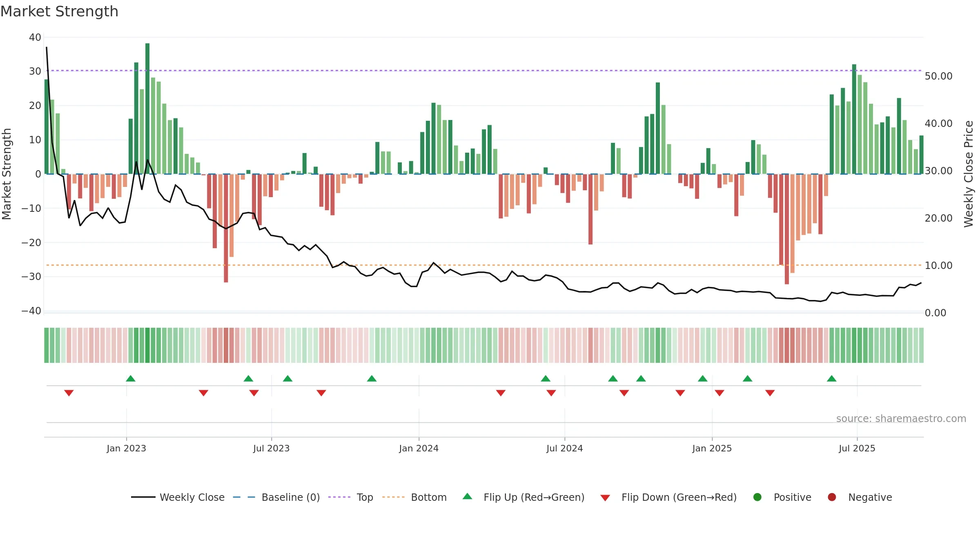
Task: Click the Jan 2025 x-axis label
Action: click(712, 448)
